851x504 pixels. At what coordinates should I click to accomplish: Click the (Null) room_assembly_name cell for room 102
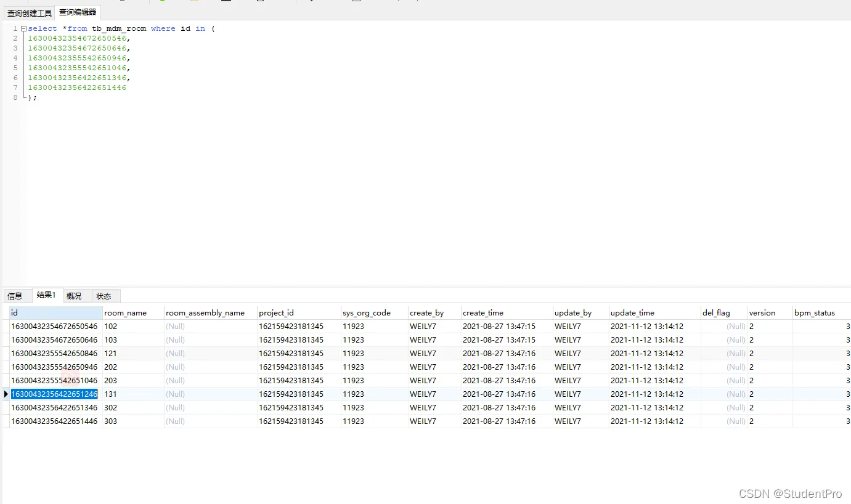point(211,327)
